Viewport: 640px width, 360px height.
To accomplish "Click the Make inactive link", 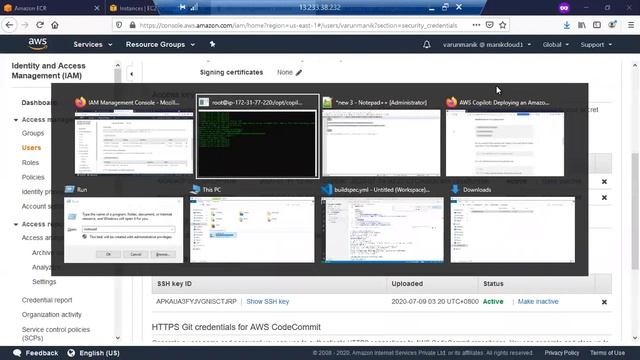I will coord(538,302).
